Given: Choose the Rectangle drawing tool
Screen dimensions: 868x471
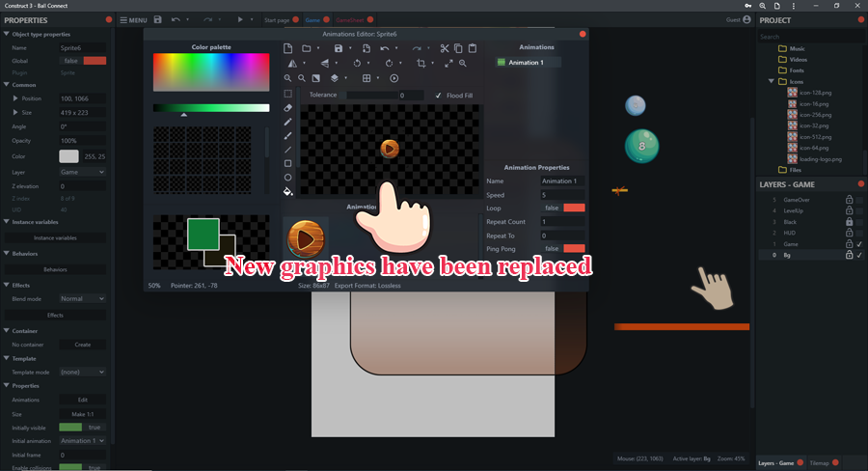Looking at the screenshot, I should (x=288, y=163).
